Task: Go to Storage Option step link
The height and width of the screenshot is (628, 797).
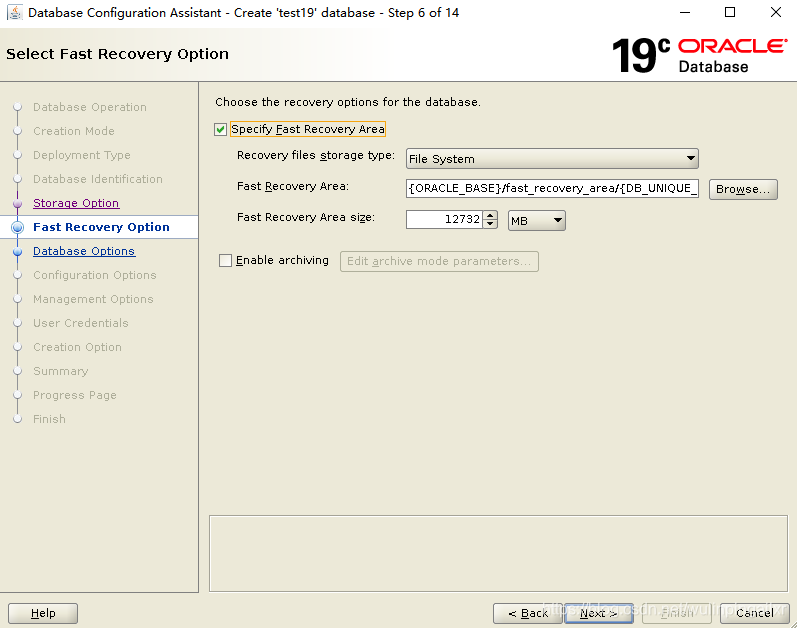Action: (x=76, y=203)
